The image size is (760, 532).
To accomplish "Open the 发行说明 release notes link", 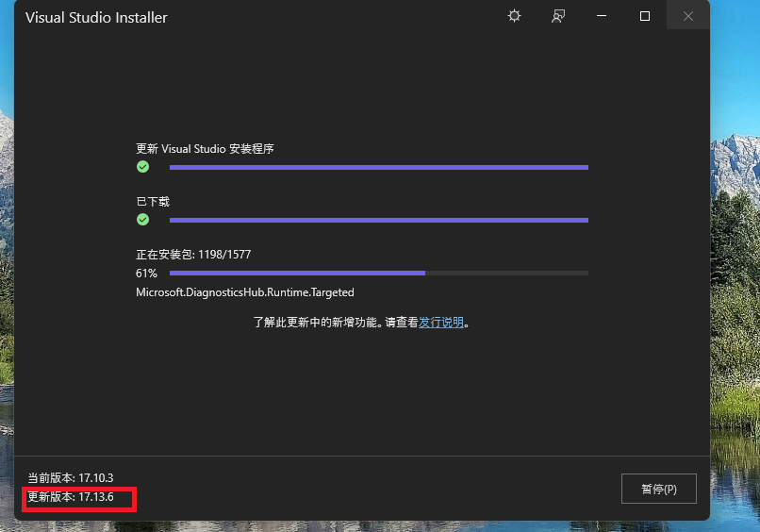I will (441, 322).
